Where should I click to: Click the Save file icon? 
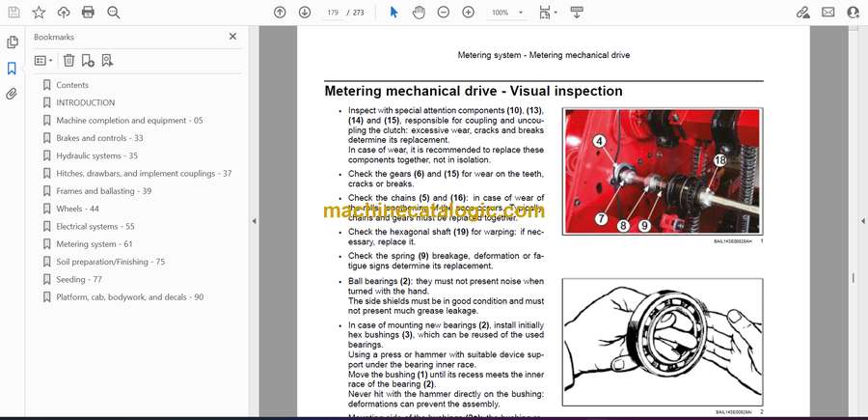tap(14, 13)
